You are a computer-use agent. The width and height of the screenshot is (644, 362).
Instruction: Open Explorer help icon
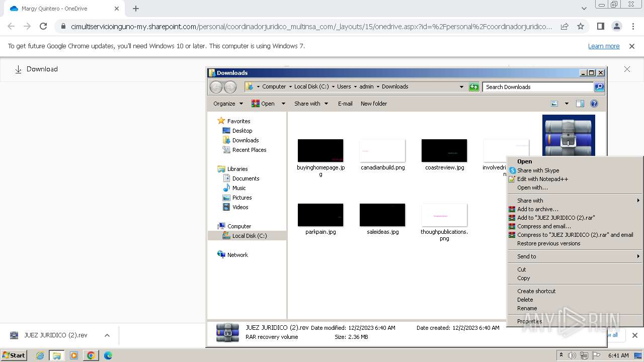tap(594, 104)
